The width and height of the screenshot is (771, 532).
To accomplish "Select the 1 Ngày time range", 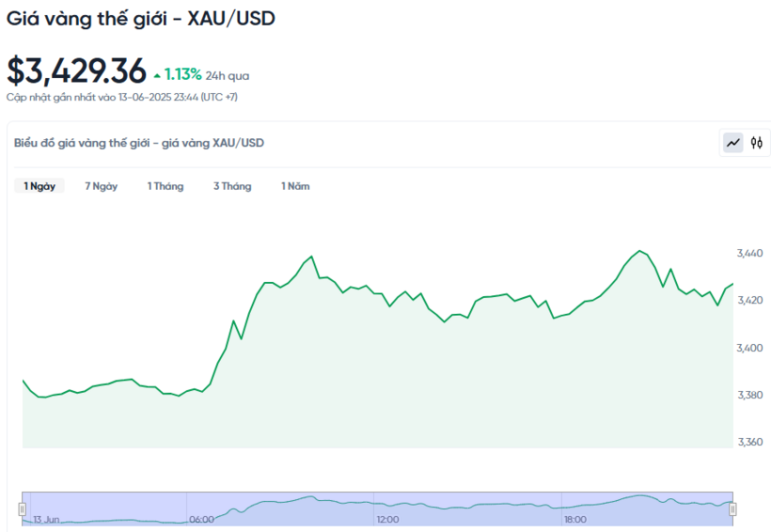I will click(x=39, y=186).
